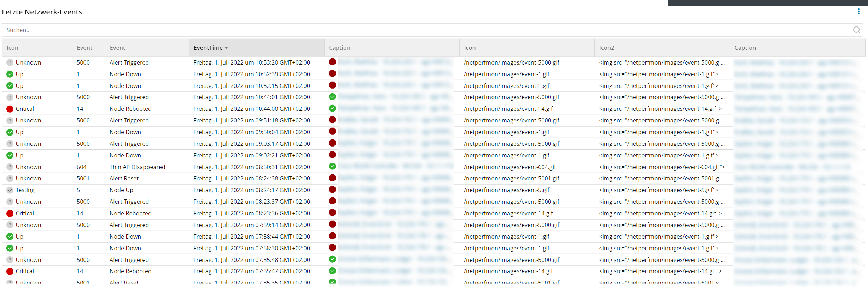
Task: Select event ID 14 in 07:35:47 row
Action: pyautogui.click(x=80, y=271)
